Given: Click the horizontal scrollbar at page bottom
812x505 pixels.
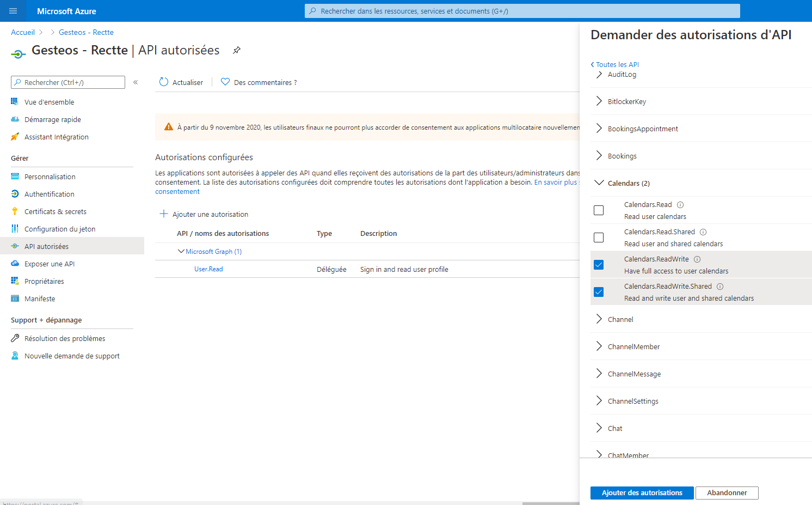Looking at the screenshot, I should [550, 503].
